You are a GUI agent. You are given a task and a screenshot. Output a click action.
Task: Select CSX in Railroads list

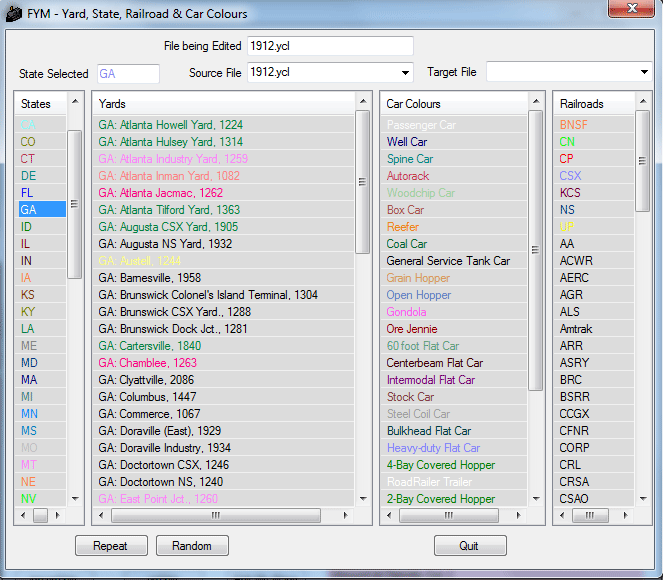(x=594, y=175)
